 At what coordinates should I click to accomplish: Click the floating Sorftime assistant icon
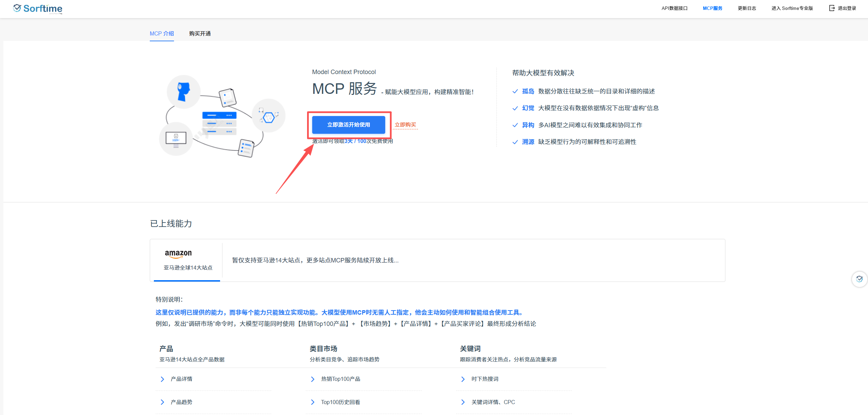tap(859, 279)
